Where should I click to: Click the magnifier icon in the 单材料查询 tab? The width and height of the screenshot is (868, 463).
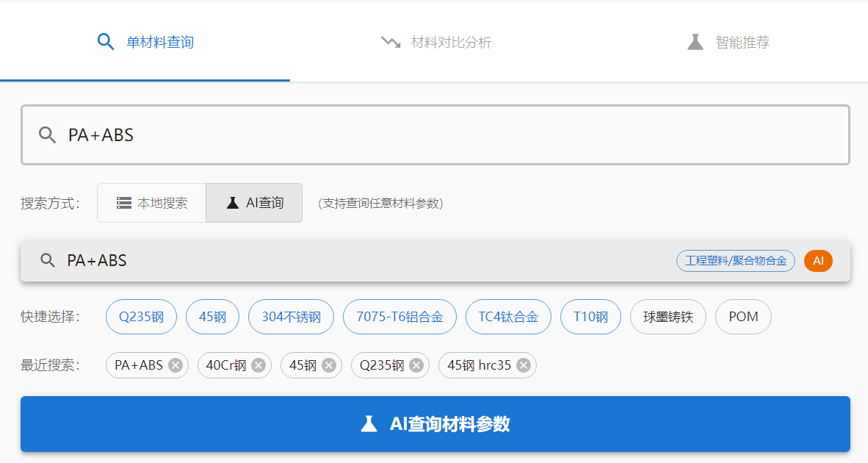105,42
